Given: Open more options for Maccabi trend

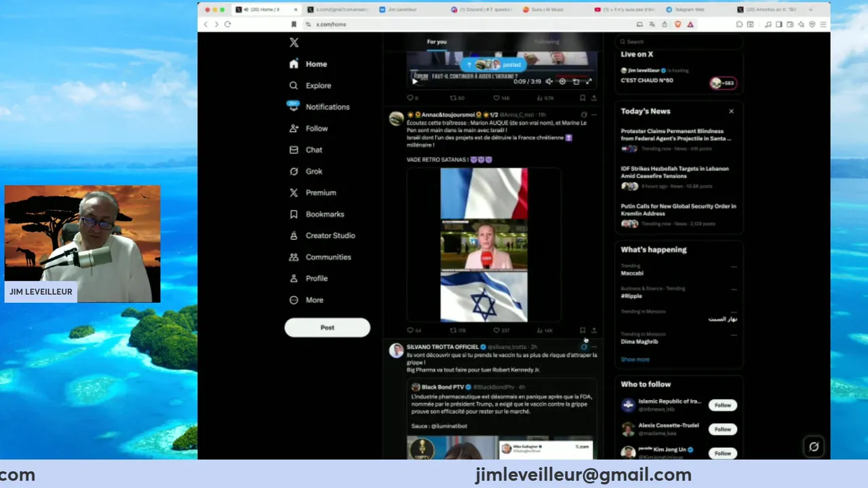Looking at the screenshot, I should pyautogui.click(x=734, y=266).
